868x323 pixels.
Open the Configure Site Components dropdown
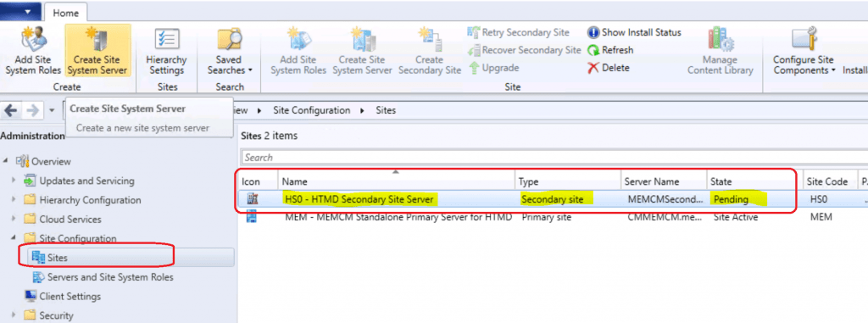[804, 51]
